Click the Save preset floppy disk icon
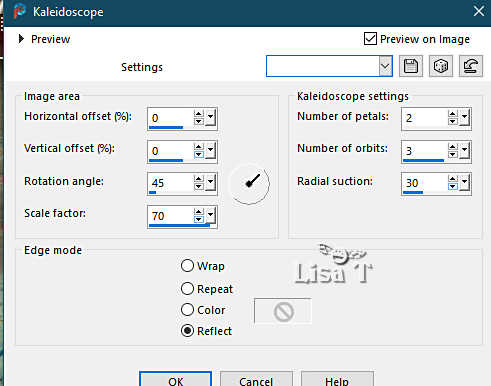The width and height of the screenshot is (491, 386). (x=411, y=66)
